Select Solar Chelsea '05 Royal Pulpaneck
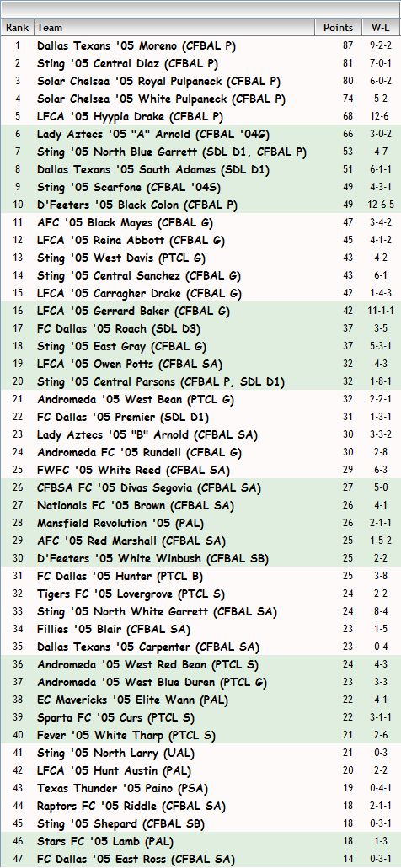Viewport: 401px width, 868px height. 158,82
